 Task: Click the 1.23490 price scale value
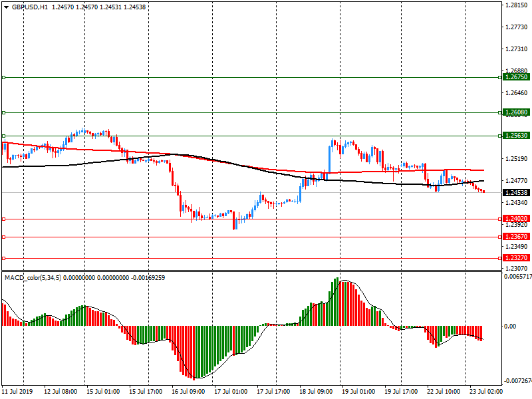[x=517, y=247]
